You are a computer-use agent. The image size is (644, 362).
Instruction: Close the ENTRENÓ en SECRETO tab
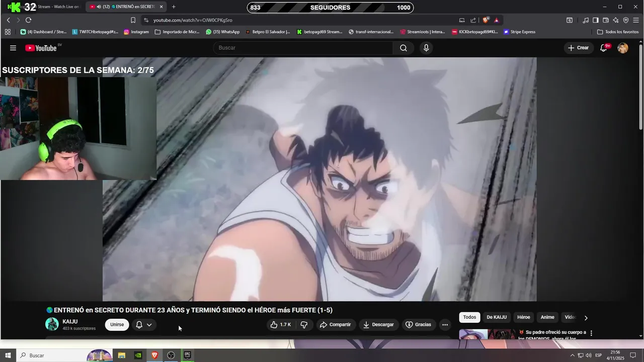point(161,7)
